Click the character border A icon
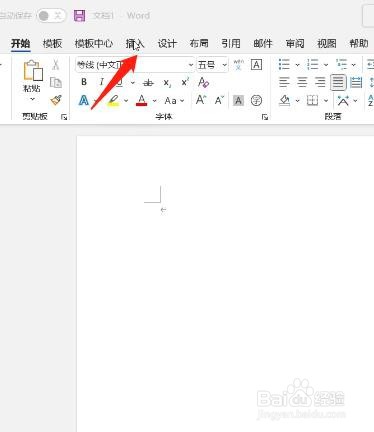This screenshot has width=374, height=432. coord(256,65)
